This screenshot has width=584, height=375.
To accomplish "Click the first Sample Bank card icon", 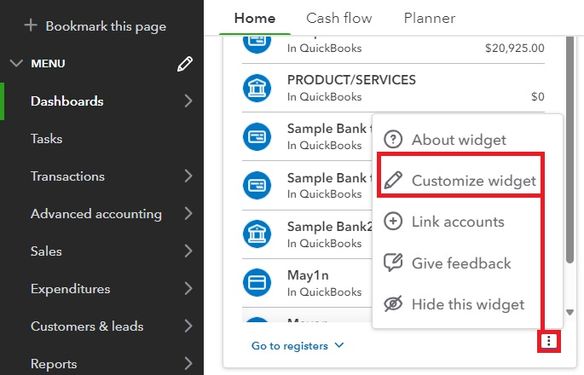I will [257, 137].
